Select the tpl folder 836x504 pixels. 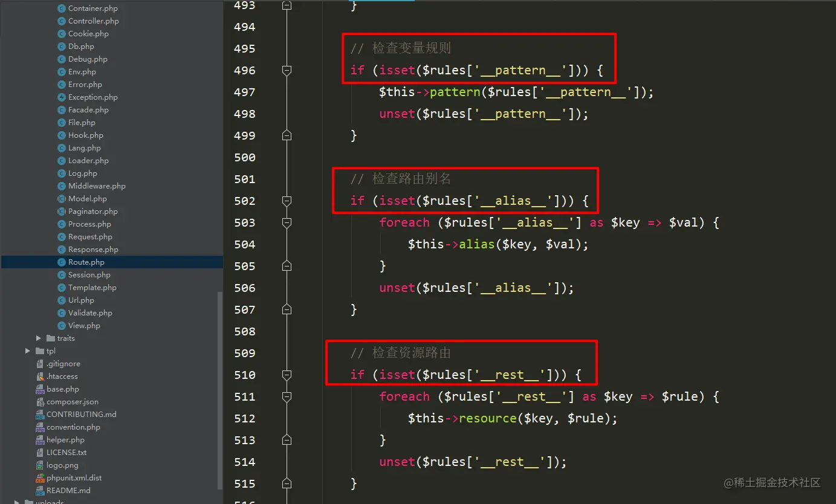(x=51, y=351)
